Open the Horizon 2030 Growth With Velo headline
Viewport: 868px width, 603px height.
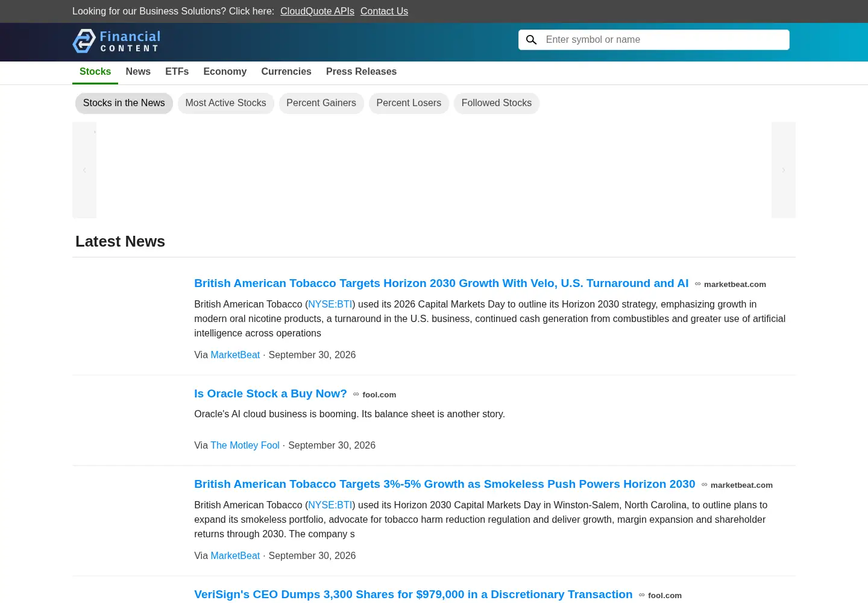pos(441,283)
